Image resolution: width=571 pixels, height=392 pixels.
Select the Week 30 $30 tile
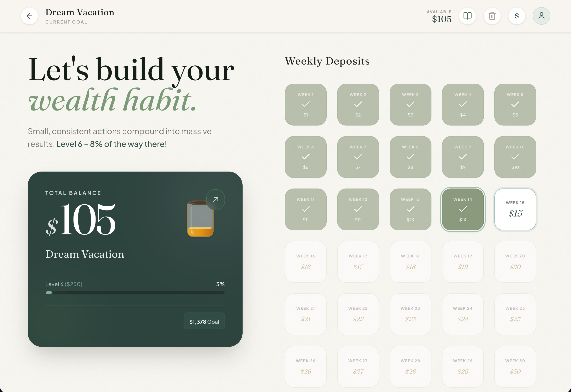(x=515, y=366)
